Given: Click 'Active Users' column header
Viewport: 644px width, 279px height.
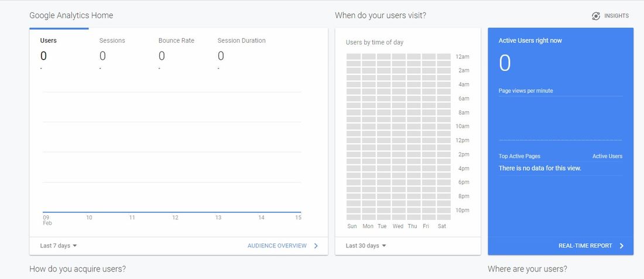Looking at the screenshot, I should tap(607, 156).
